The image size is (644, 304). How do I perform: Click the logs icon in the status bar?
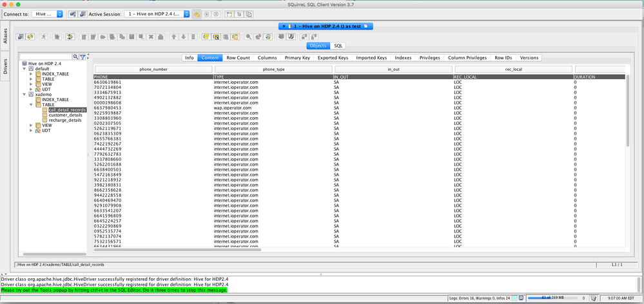pyautogui.click(x=521, y=298)
